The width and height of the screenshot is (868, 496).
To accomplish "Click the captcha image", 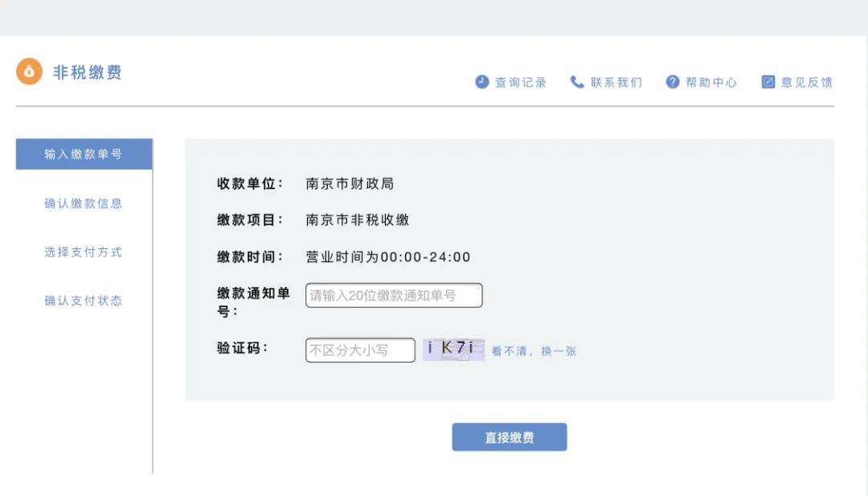I will 453,350.
